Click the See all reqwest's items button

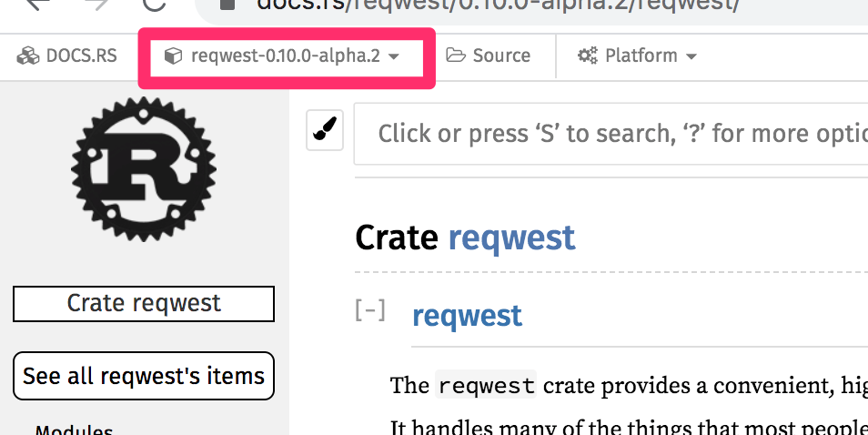tap(144, 376)
